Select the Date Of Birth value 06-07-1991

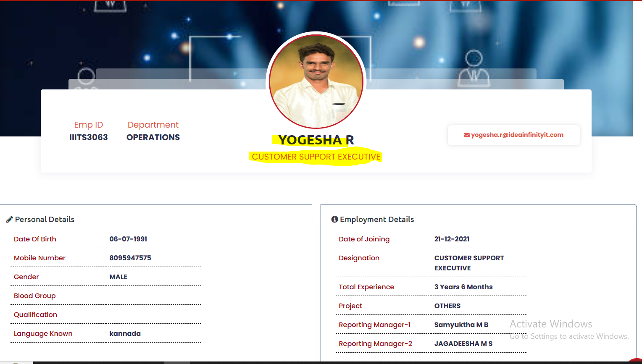coord(128,239)
